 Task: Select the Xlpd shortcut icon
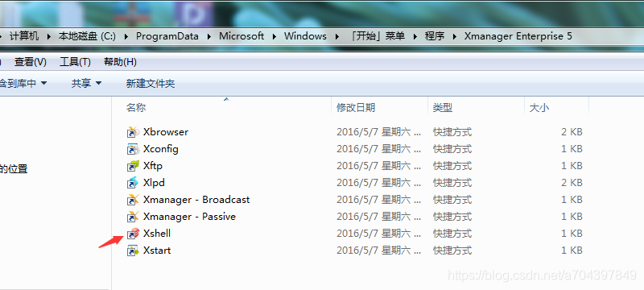point(133,183)
